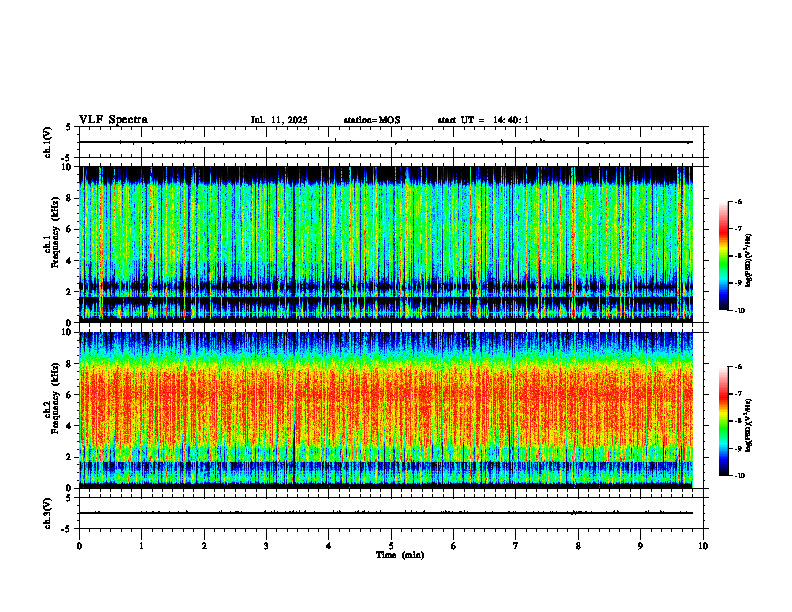
Task: Click the "ch.3(V)" waveform axis label
Action: [x=47, y=513]
